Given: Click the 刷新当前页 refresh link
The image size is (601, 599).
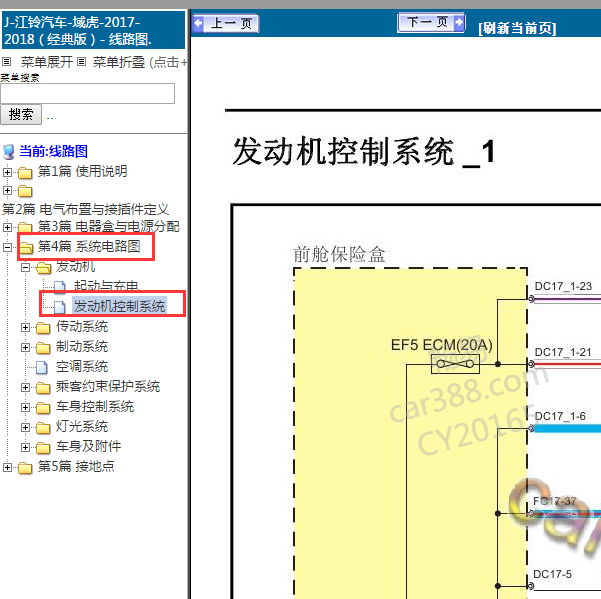Looking at the screenshot, I should 517,28.
